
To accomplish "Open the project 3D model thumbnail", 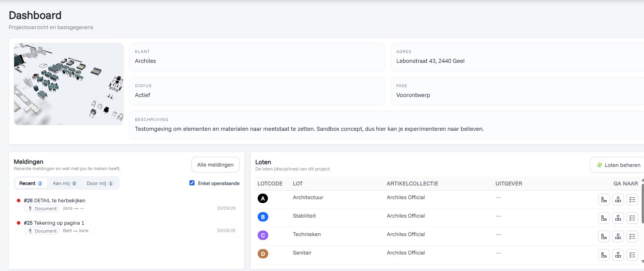I will click(x=69, y=84).
